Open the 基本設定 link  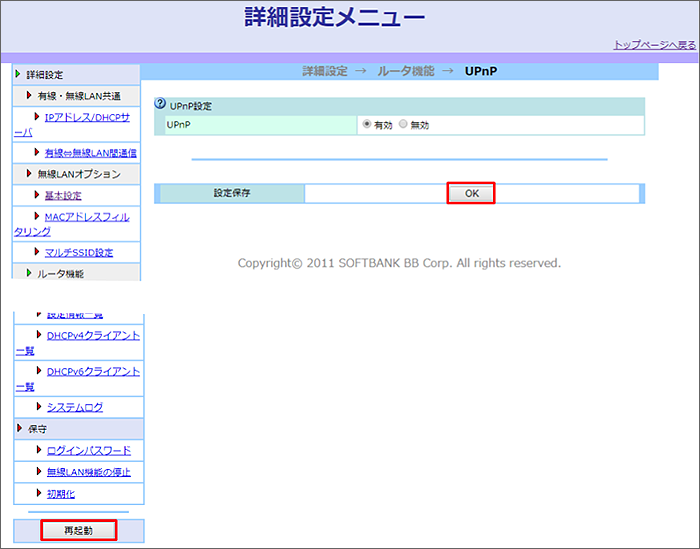[x=63, y=195]
